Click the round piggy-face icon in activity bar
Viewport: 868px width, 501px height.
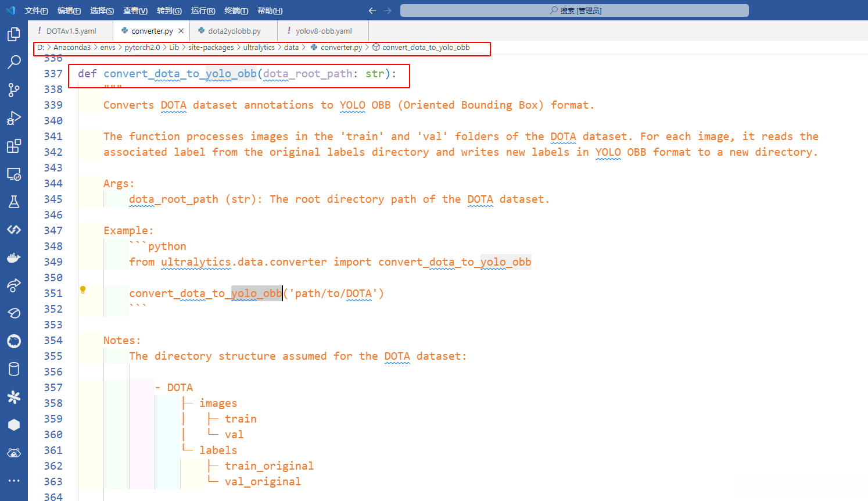[x=14, y=341]
